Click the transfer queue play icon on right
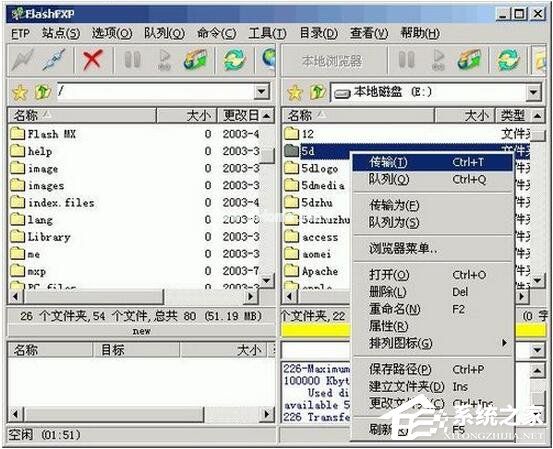Image resolution: width=553 pixels, height=449 pixels. tap(438, 60)
